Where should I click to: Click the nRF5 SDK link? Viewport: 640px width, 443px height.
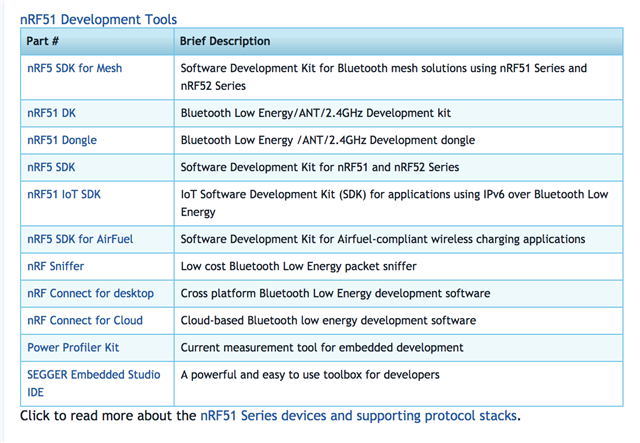point(51,167)
